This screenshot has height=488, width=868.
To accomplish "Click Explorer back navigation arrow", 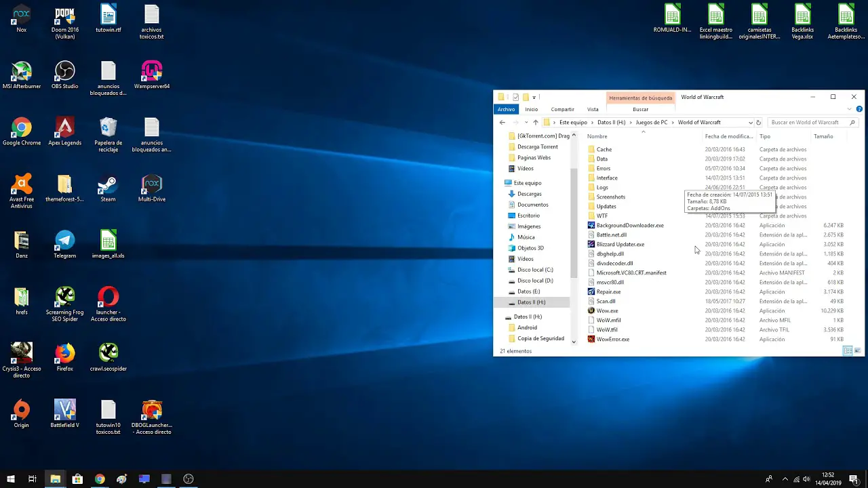I will pos(502,123).
